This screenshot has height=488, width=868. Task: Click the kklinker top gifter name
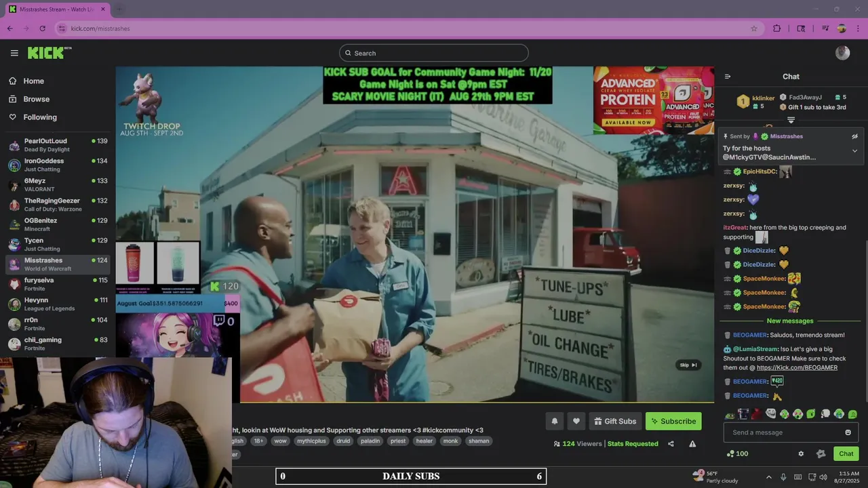(763, 98)
